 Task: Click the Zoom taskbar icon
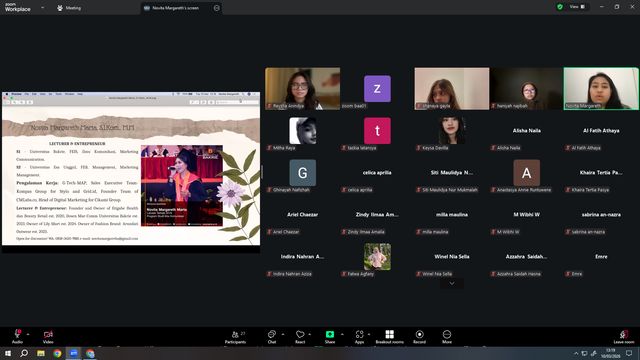click(74, 353)
